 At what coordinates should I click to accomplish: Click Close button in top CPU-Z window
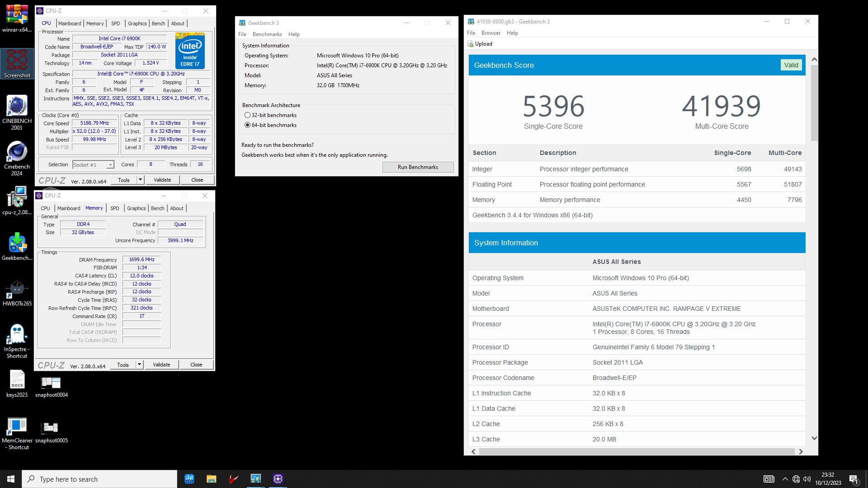(x=197, y=180)
